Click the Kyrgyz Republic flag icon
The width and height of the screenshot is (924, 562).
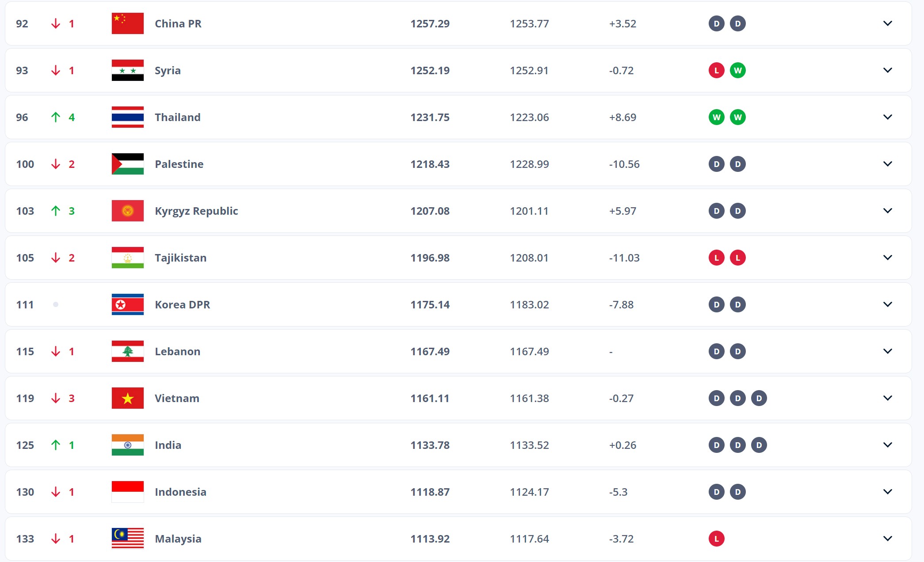click(127, 211)
